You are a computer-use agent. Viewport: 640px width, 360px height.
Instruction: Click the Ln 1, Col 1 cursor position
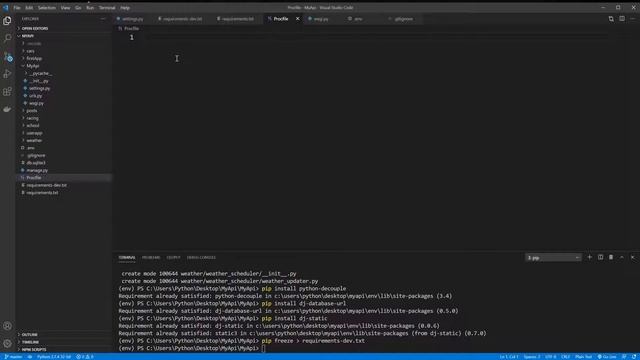(509, 357)
